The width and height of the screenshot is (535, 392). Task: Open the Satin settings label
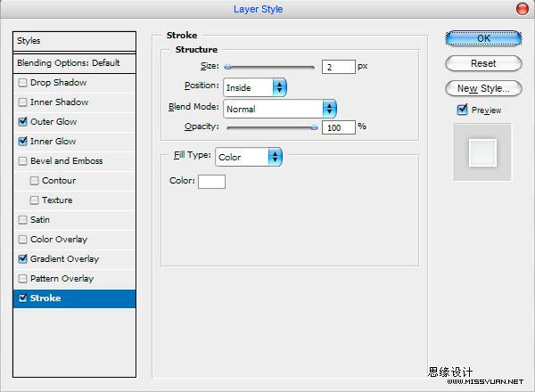tap(40, 220)
